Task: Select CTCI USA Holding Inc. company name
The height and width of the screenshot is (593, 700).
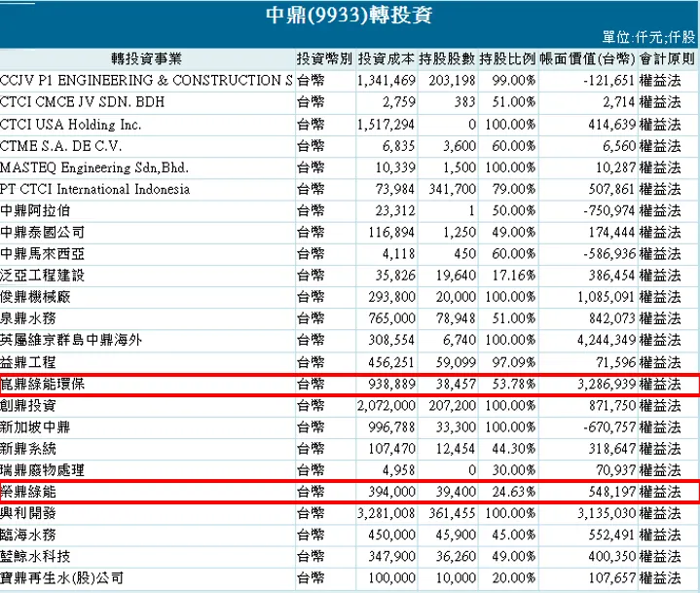Action: point(70,124)
